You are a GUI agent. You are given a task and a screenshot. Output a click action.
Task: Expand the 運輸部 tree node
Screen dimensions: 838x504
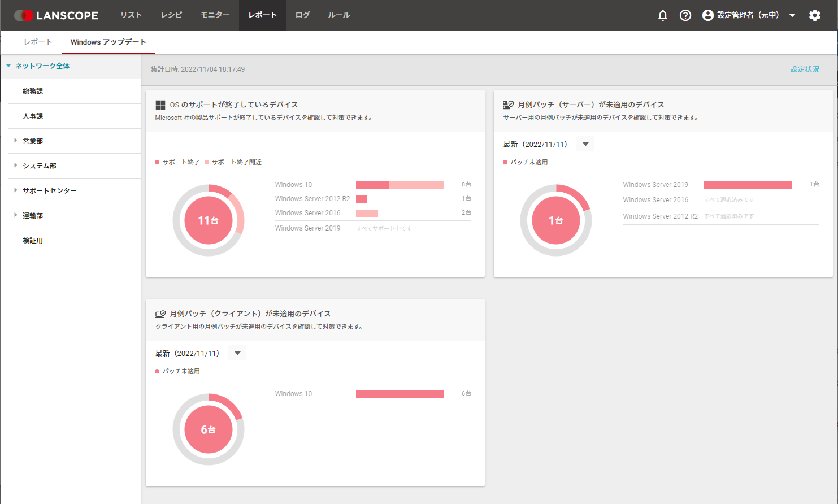(x=15, y=215)
